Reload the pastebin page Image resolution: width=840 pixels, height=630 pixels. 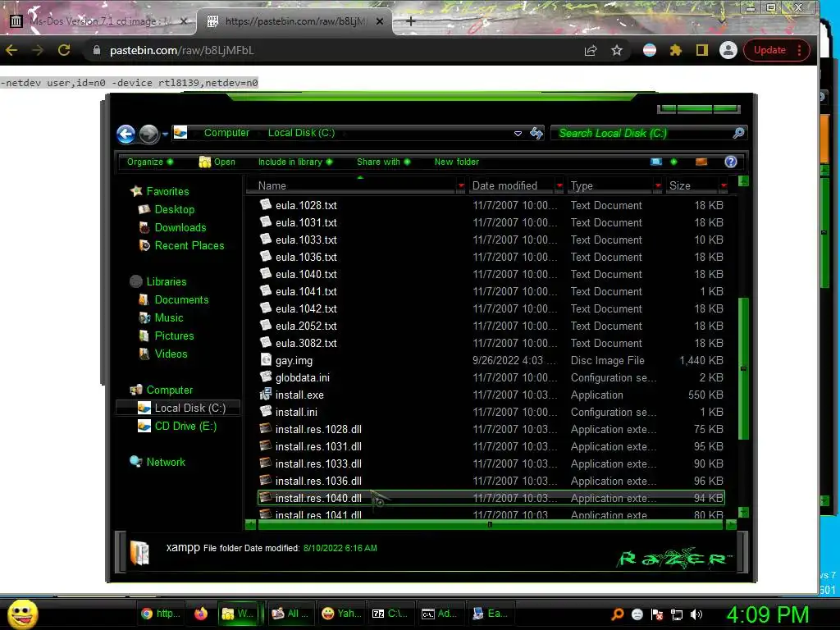click(64, 50)
